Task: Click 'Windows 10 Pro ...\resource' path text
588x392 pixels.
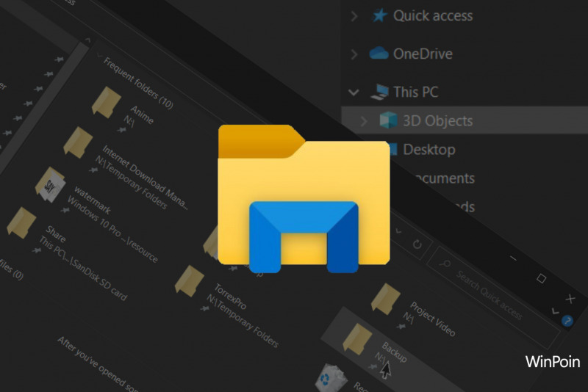Action: coord(113,229)
